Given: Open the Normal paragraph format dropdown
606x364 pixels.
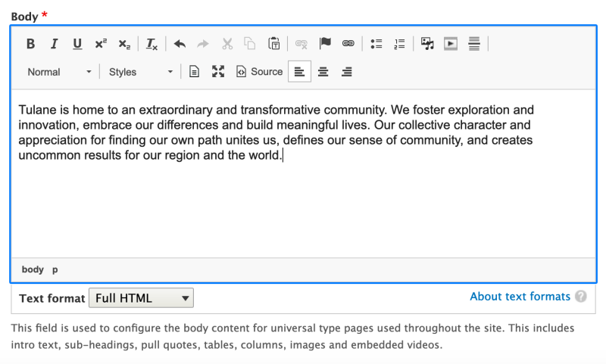Looking at the screenshot, I should pos(59,72).
